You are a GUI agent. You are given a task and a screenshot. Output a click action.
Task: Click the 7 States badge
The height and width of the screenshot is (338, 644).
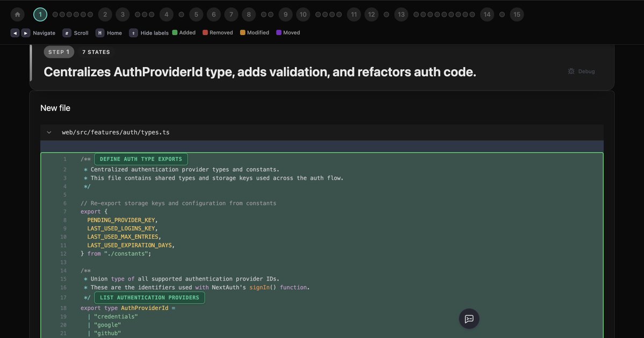96,52
